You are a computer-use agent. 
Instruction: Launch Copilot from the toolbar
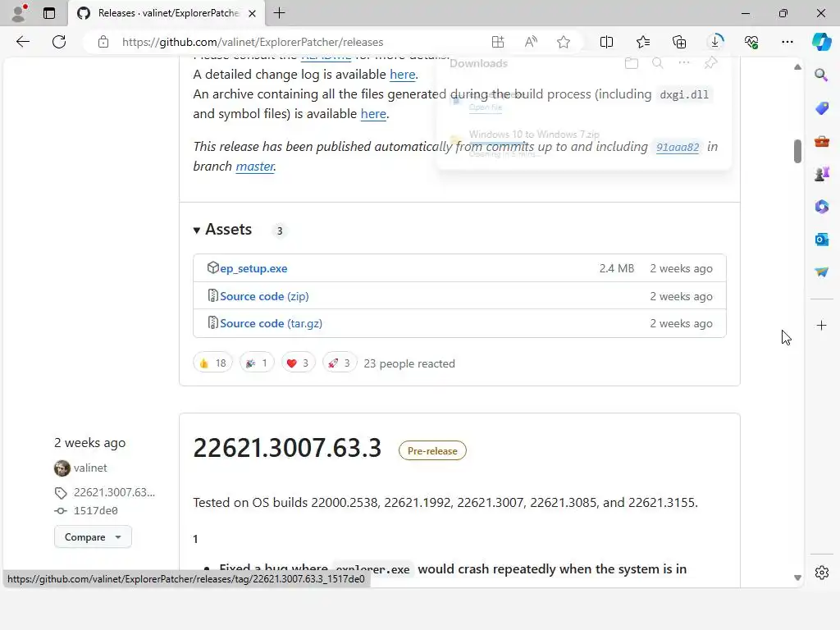(x=821, y=42)
